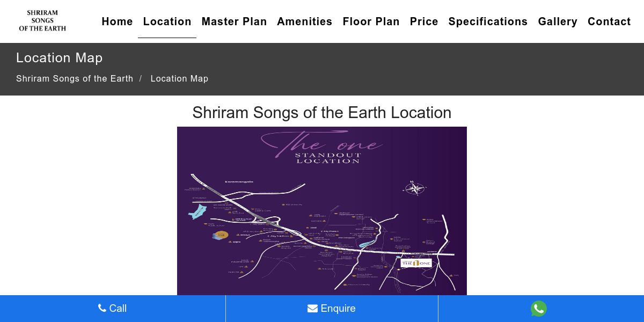Go to the Master Plan page
644x322 pixels.
click(x=234, y=21)
